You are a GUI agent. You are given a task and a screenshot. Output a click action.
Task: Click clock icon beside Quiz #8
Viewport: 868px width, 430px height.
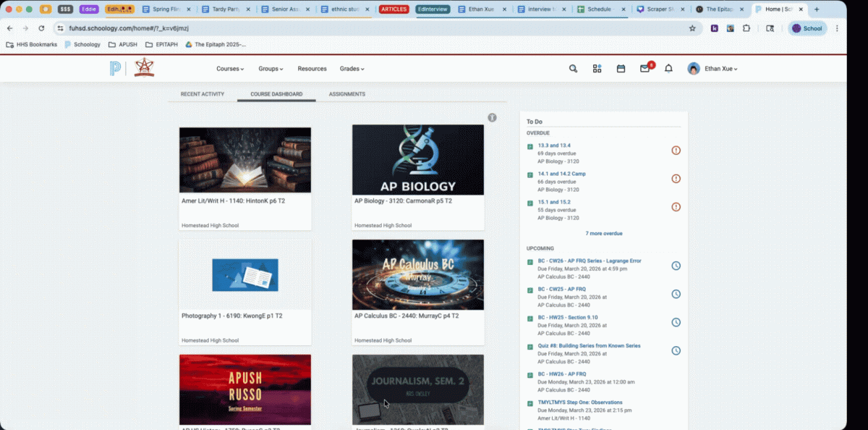coord(676,350)
